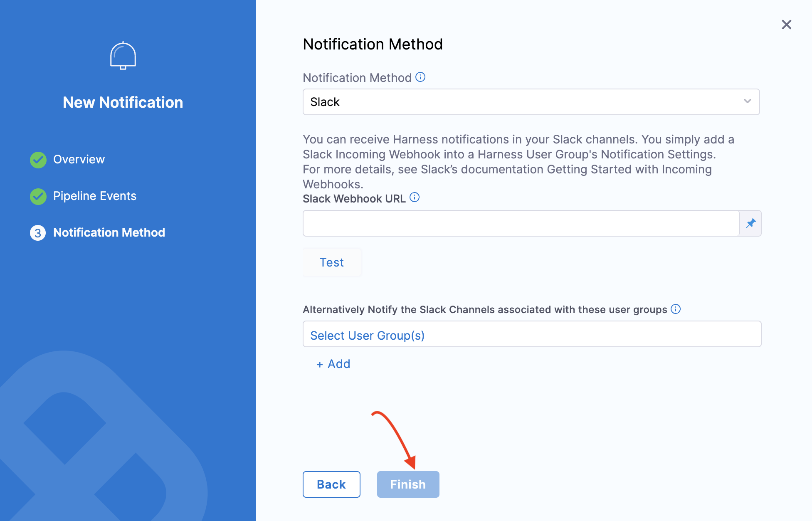Screen dimensions: 812x521
Task: Open the Select User Group(s) selector
Action: tap(532, 334)
